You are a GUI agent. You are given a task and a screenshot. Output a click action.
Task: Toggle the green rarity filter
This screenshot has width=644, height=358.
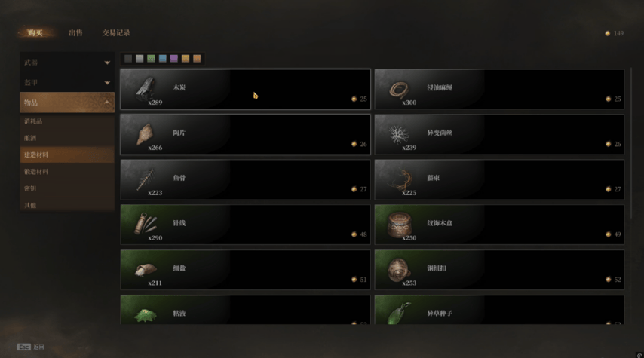coord(151,59)
